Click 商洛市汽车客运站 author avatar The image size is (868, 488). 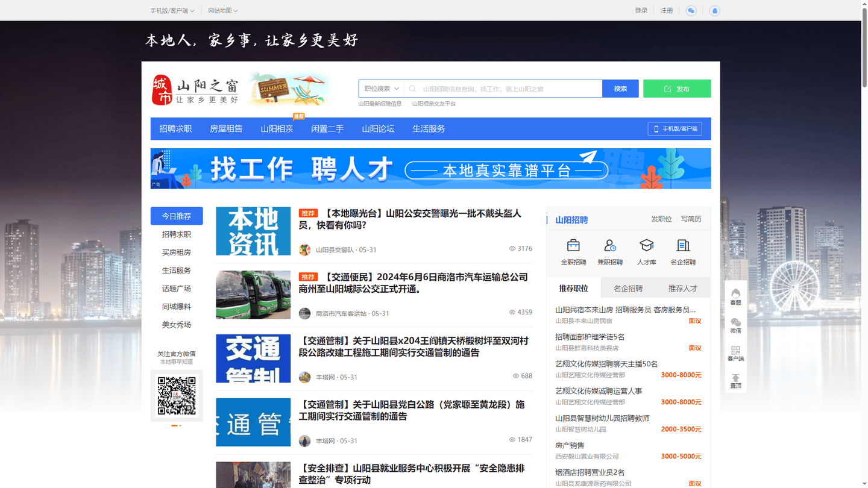pos(305,313)
